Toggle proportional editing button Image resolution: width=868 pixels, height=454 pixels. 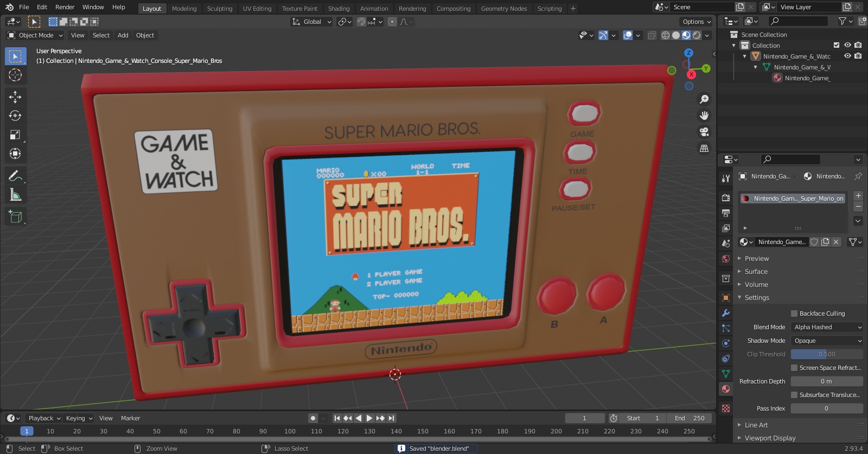[x=392, y=22]
